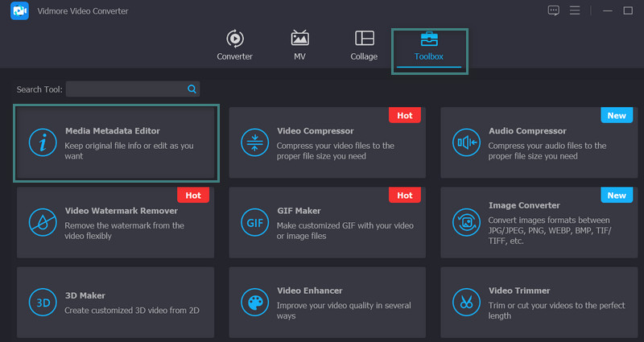
Task: Click the Audio Compressor speaker icon
Action: (x=466, y=142)
